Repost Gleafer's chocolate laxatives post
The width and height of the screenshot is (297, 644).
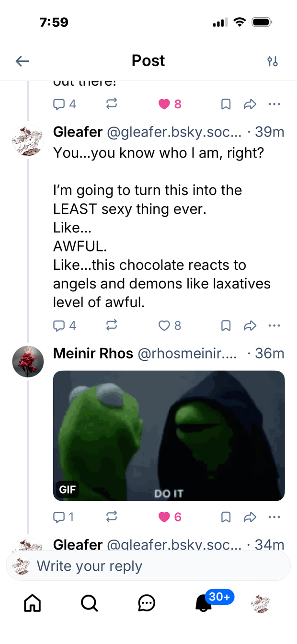(111, 326)
